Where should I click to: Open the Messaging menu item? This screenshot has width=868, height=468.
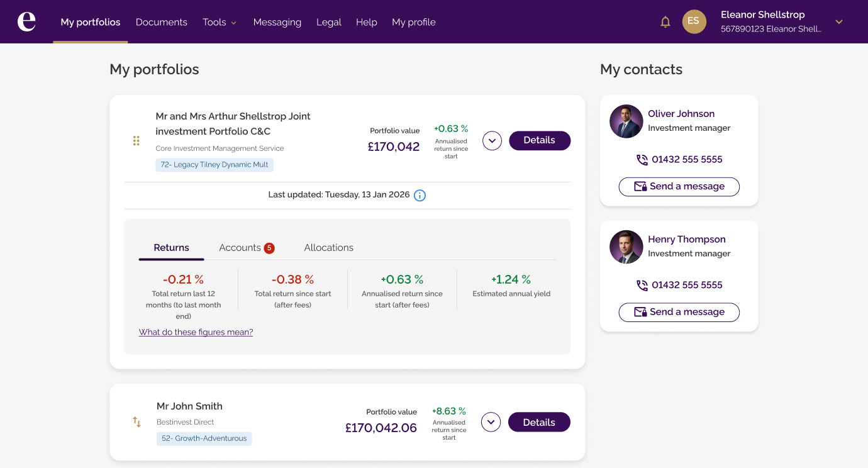[277, 22]
